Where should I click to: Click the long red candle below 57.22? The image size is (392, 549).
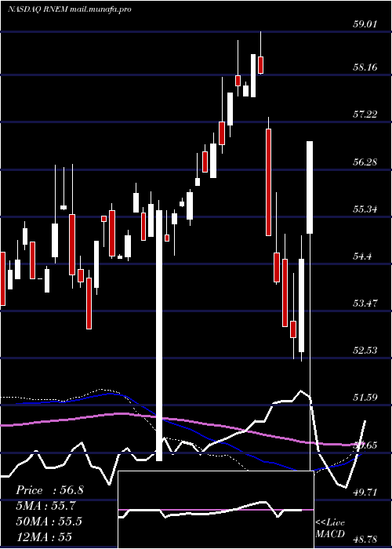[268, 182]
